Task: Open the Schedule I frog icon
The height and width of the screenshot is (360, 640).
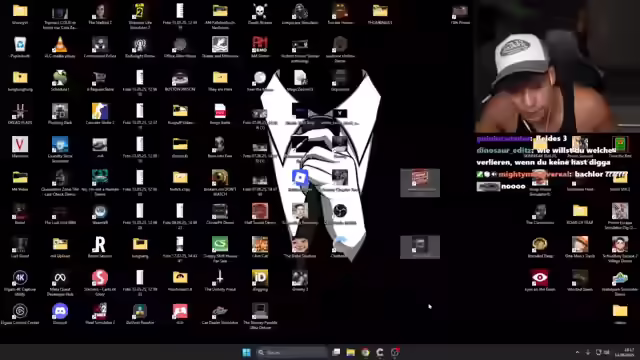Action: point(60,78)
